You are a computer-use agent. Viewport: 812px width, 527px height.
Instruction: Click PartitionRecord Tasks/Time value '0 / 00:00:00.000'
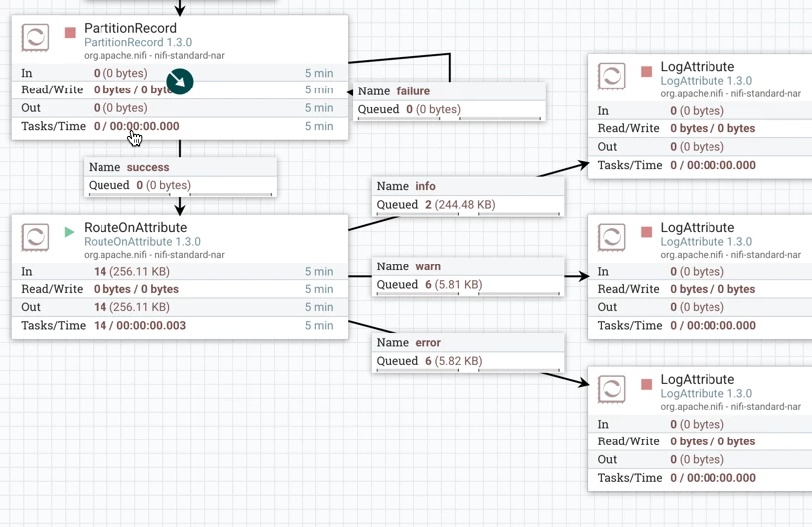point(136,126)
